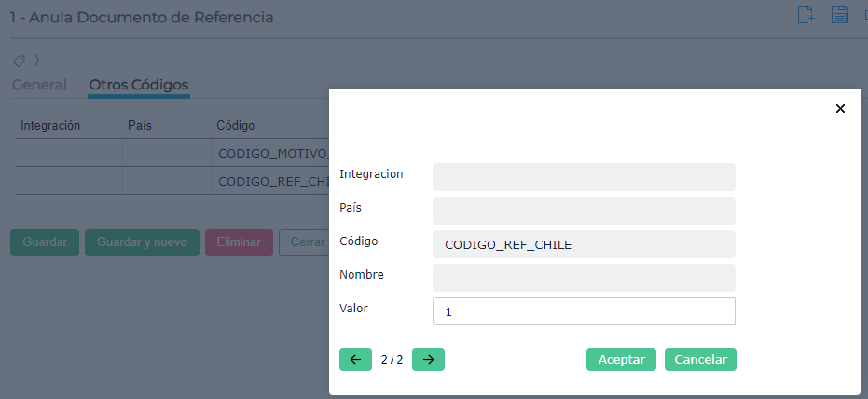Click the Integracion field in dialog
The height and width of the screenshot is (399, 868).
click(584, 177)
